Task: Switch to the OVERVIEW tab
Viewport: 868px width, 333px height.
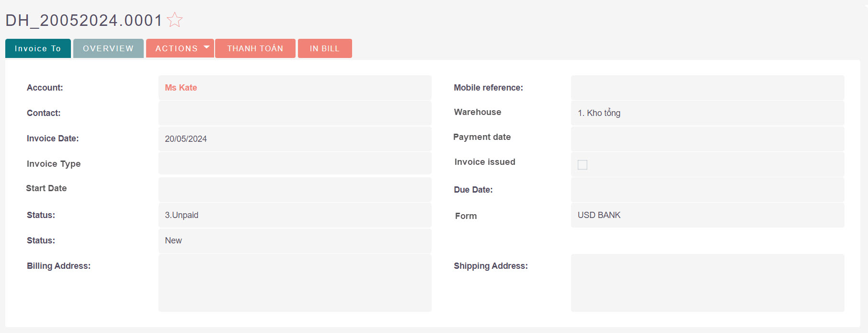Action: point(108,48)
